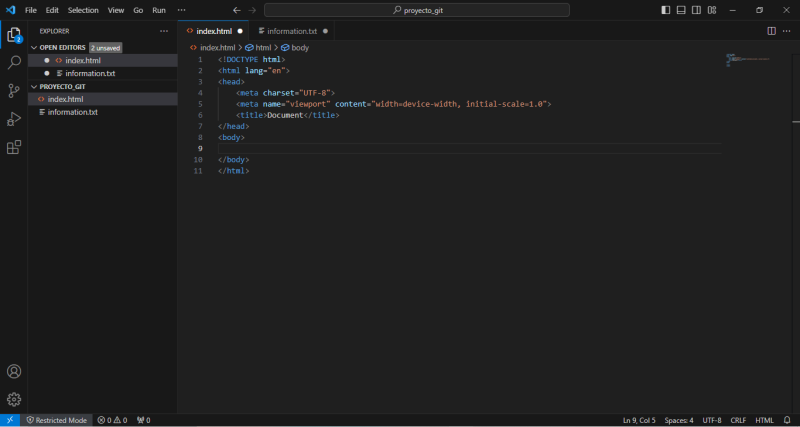Open the Extensions view

pyautogui.click(x=14, y=147)
